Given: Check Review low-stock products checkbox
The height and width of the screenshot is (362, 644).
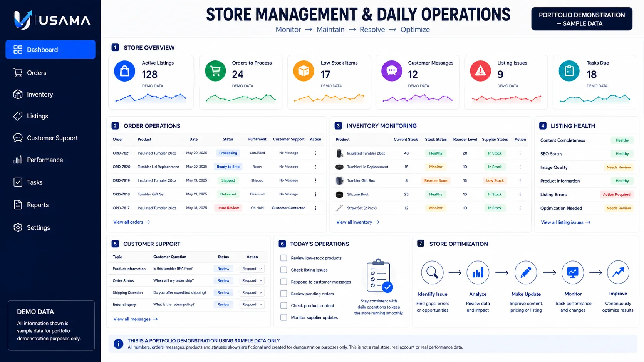Looking at the screenshot, I should pos(283,258).
